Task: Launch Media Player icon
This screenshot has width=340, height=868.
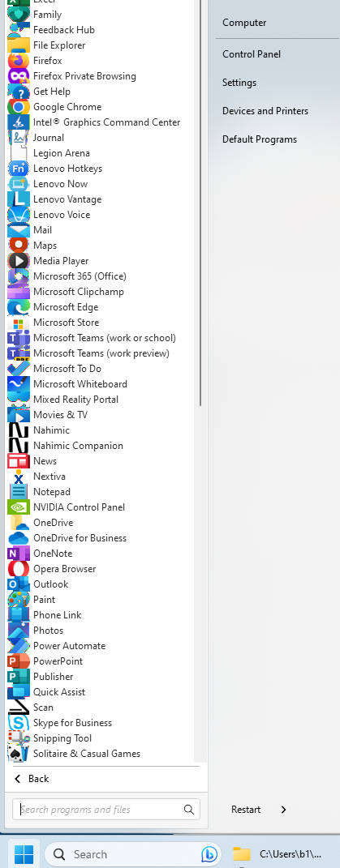Action: tap(19, 261)
